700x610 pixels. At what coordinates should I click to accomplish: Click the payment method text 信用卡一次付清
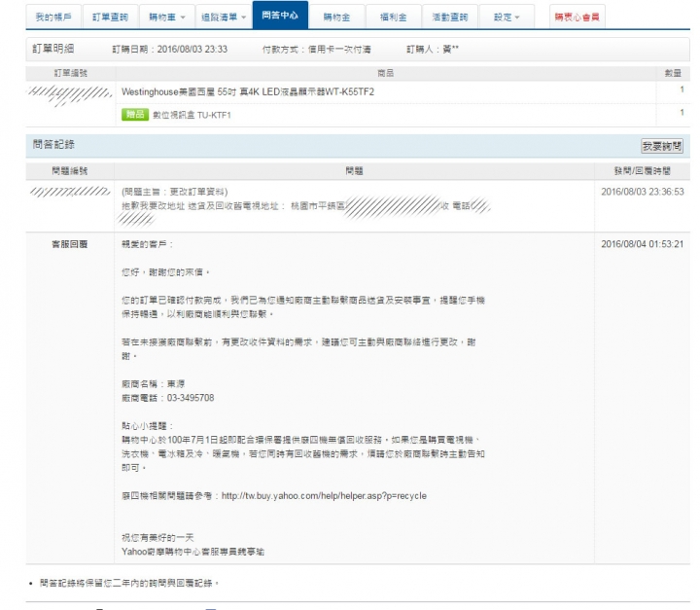click(339, 50)
